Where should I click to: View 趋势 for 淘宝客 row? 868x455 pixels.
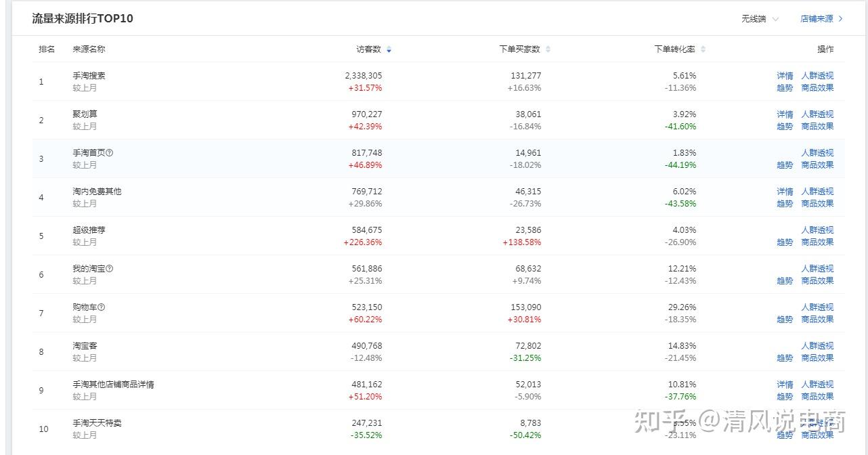pos(785,358)
